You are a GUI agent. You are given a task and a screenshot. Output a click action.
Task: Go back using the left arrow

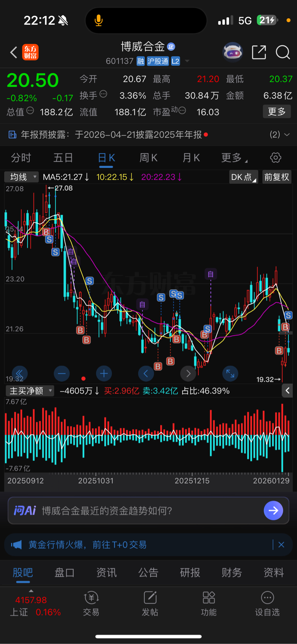point(14,52)
